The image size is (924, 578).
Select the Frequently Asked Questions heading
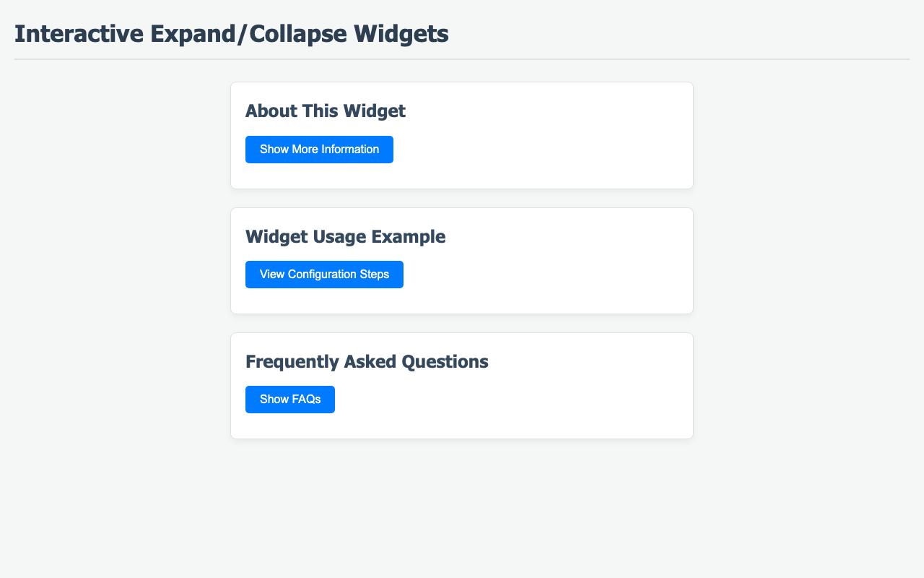(x=367, y=361)
